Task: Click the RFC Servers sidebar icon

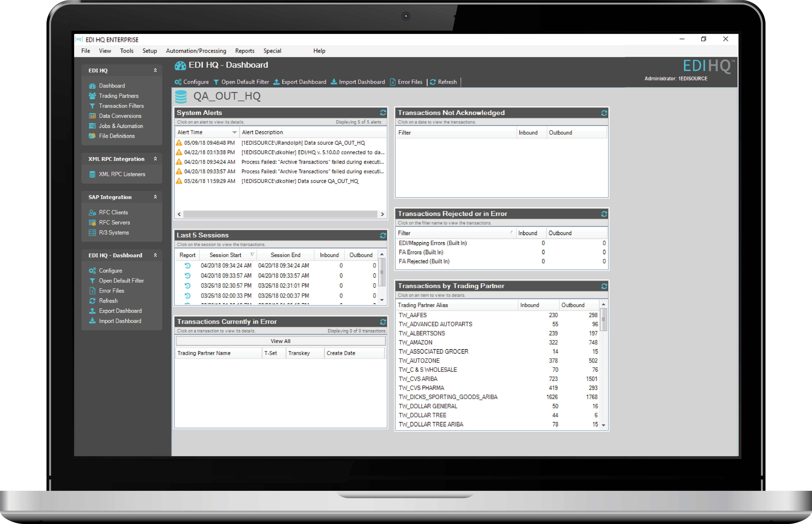Action: pyautogui.click(x=92, y=223)
